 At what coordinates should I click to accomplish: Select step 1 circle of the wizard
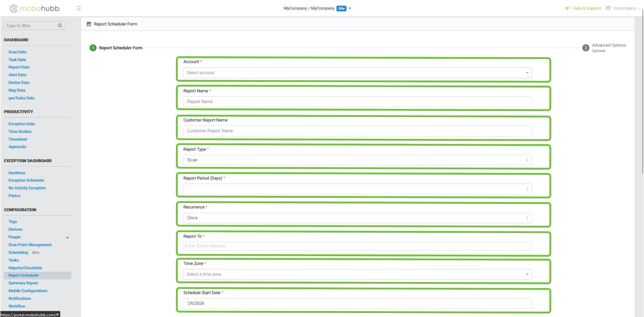click(x=93, y=48)
